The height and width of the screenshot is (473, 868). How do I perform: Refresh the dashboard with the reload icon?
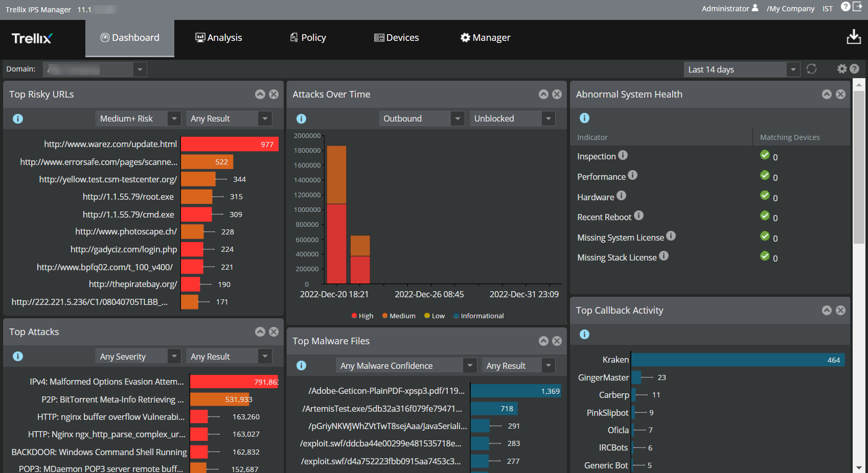[811, 69]
